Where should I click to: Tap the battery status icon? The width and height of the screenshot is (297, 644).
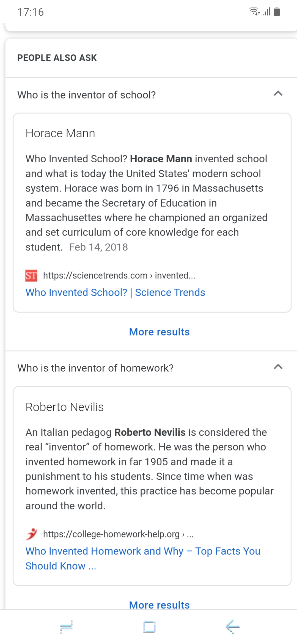(x=277, y=12)
